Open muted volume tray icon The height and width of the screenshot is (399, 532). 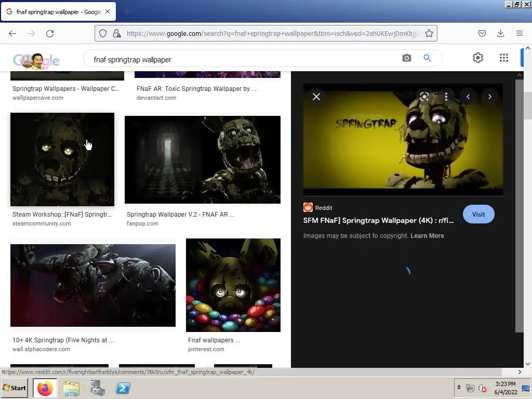[x=483, y=388]
